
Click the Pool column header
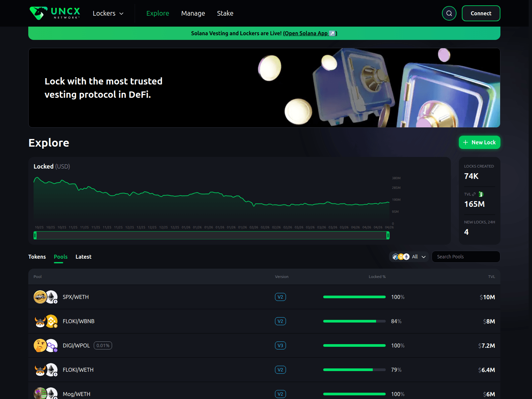(38, 277)
